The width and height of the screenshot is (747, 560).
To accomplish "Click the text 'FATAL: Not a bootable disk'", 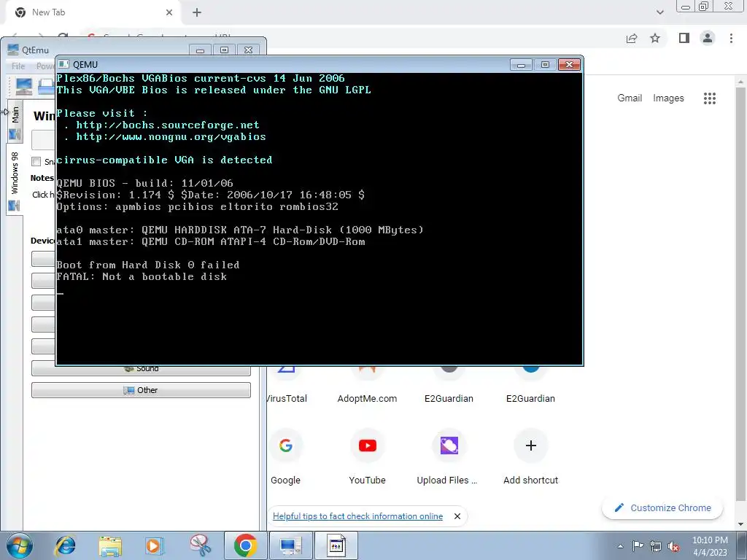I will pos(142,276).
